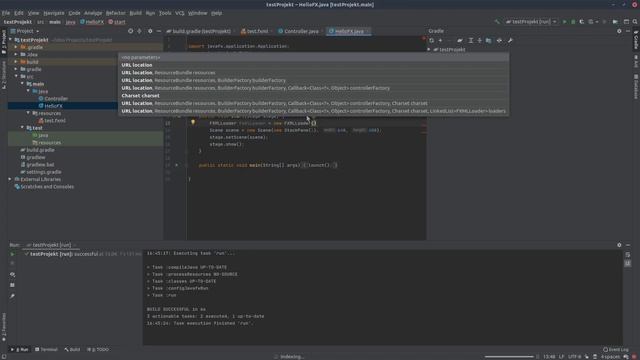This screenshot has height=360, width=640.
Task: Open TODO tool window tab
Action: 98,349
